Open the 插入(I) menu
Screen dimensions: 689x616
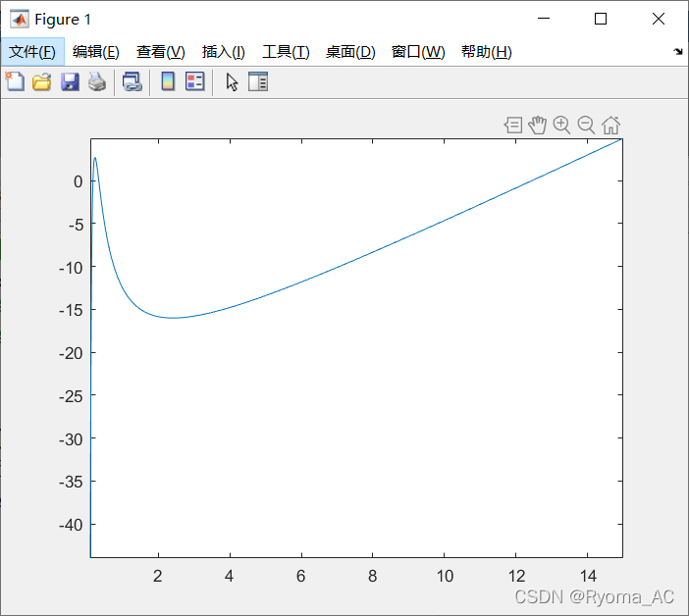pos(223,52)
